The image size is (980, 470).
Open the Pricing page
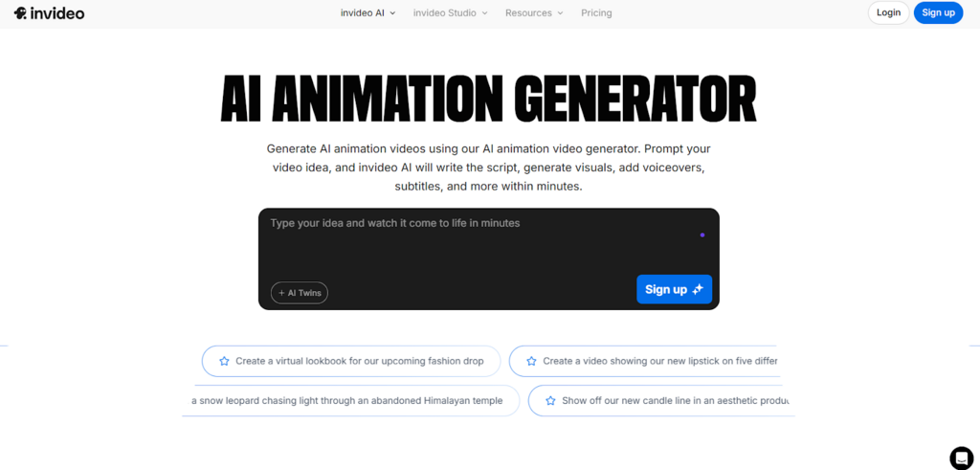pos(596,12)
